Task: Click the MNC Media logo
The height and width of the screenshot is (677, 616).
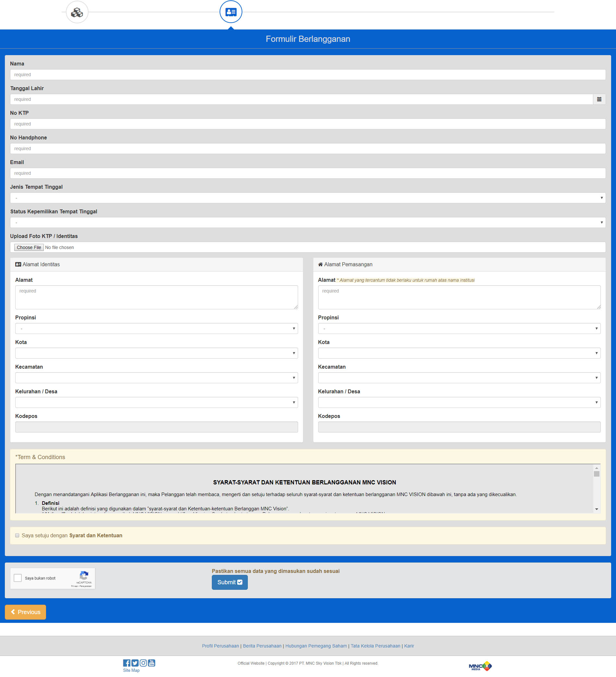Action: pyautogui.click(x=480, y=666)
